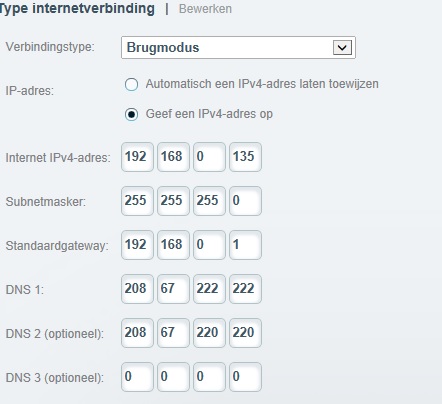Image resolution: width=442 pixels, height=404 pixels.
Task: Click the last Subnetmasker octet field
Action: tap(245, 201)
